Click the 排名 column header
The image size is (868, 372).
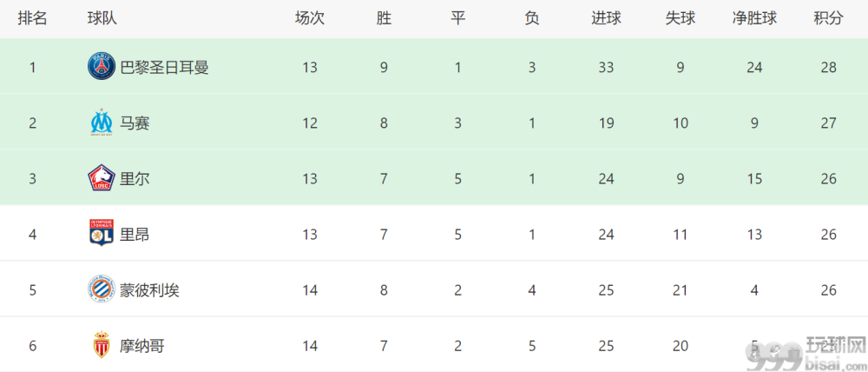[x=33, y=18]
